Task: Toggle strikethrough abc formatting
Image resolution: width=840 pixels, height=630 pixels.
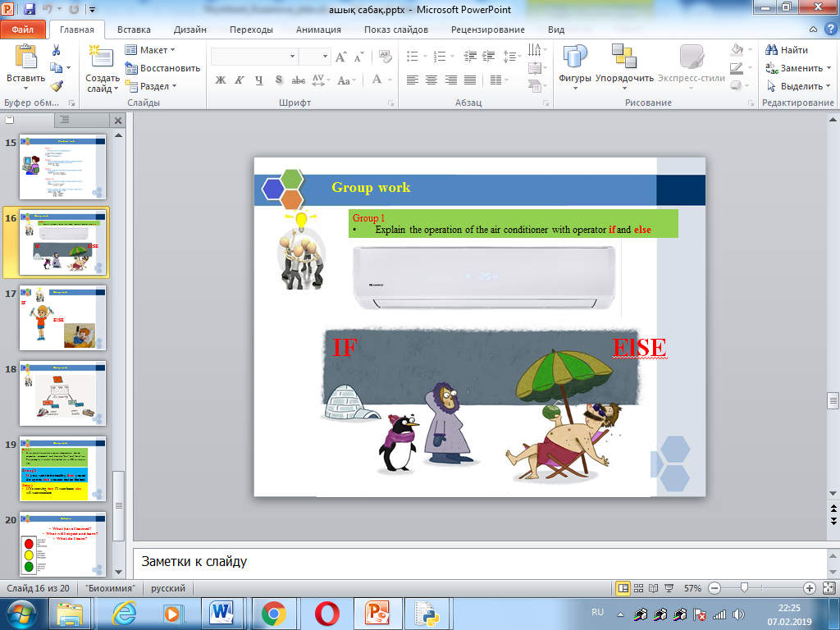Action: tap(298, 80)
